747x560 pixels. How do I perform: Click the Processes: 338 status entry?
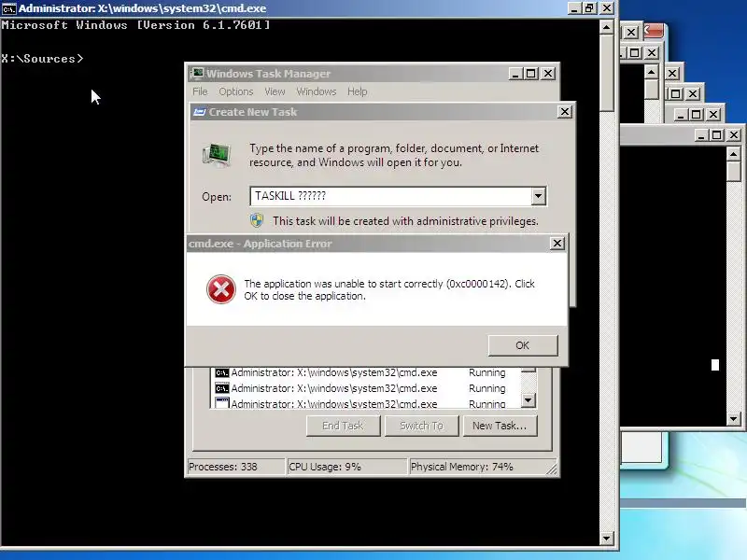pyautogui.click(x=236, y=467)
